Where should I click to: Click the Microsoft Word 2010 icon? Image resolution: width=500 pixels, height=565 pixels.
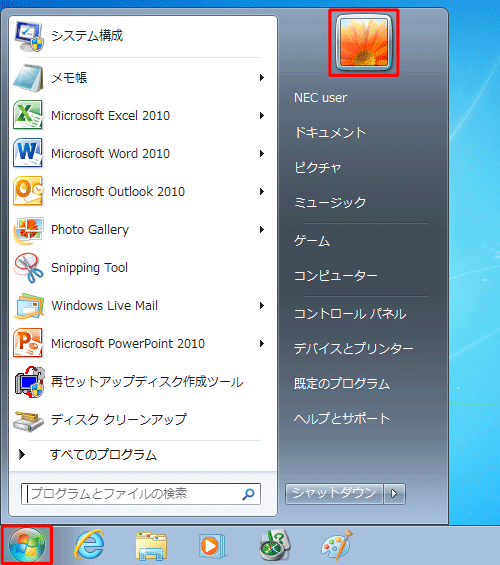tap(28, 154)
